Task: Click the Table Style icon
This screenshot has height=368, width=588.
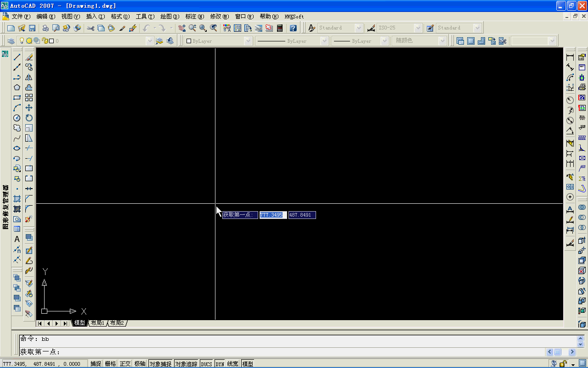Action: pos(430,28)
